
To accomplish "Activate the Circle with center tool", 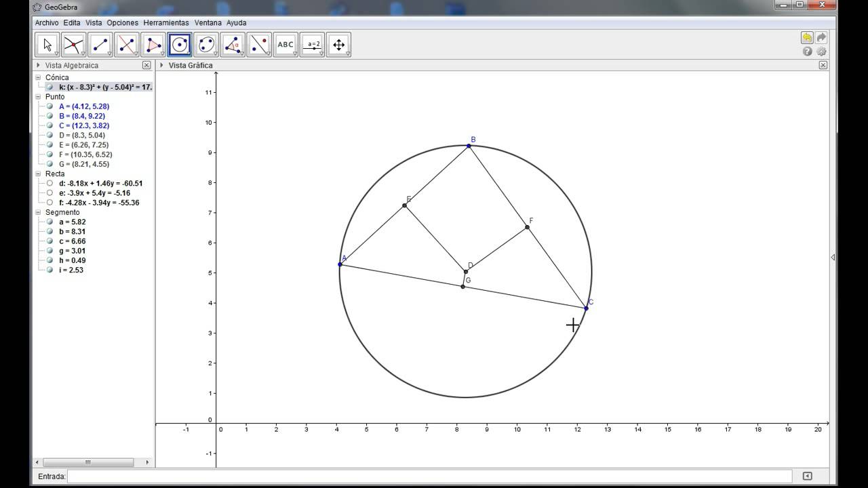I will point(180,45).
